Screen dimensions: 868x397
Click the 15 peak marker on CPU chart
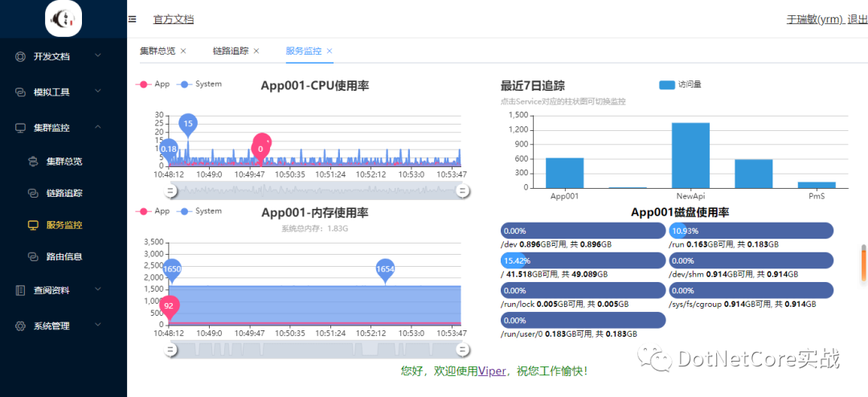[x=187, y=125]
